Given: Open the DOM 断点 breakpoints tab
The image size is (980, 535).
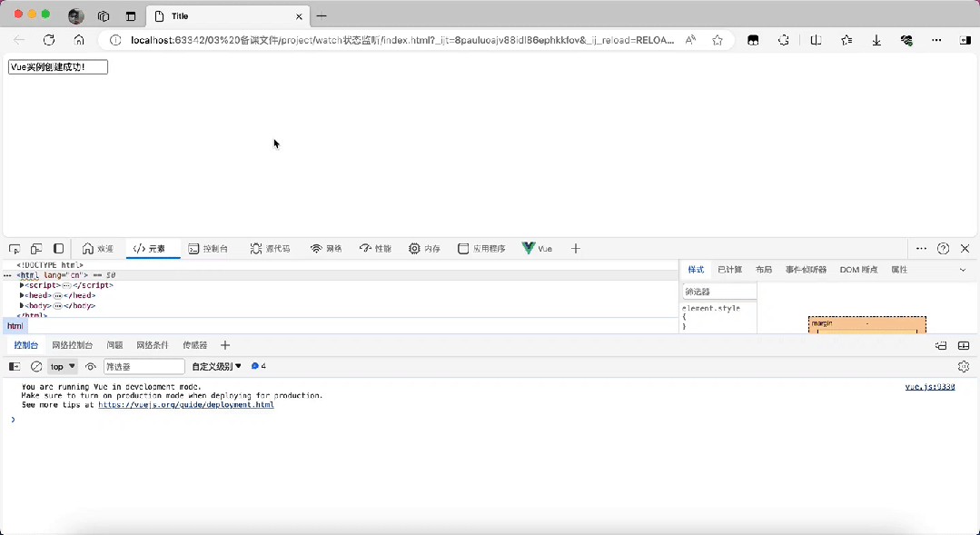Looking at the screenshot, I should click(x=859, y=270).
